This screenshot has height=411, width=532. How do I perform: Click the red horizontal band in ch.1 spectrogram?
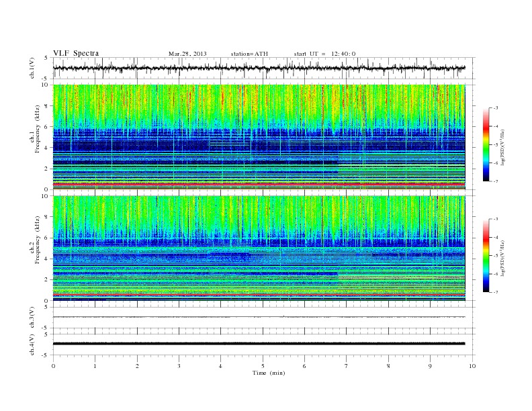click(259, 184)
